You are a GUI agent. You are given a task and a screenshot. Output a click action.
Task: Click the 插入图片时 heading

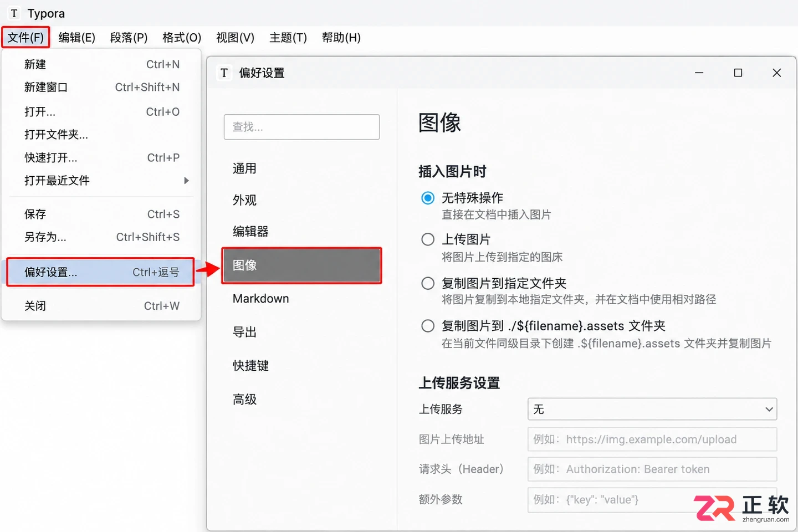pyautogui.click(x=452, y=171)
